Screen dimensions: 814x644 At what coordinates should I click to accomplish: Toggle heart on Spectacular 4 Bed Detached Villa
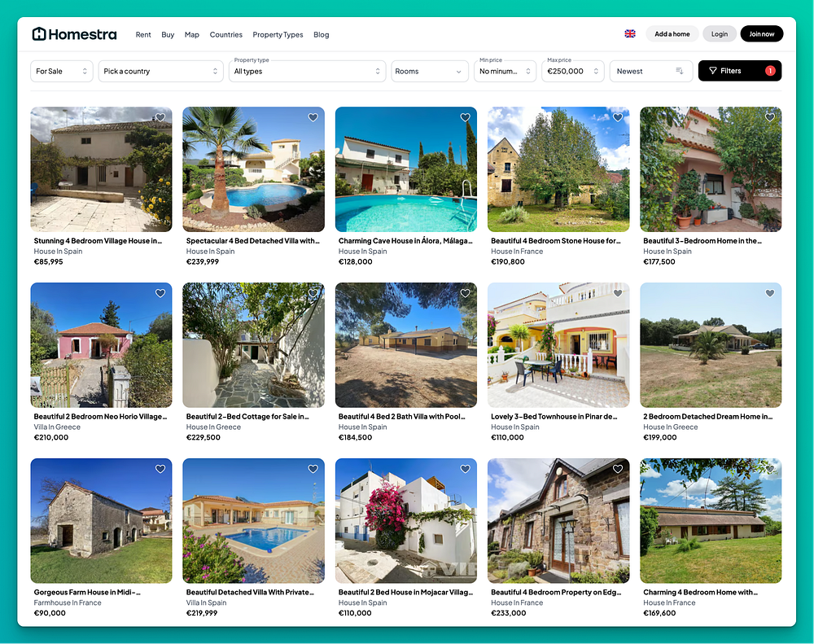(313, 117)
